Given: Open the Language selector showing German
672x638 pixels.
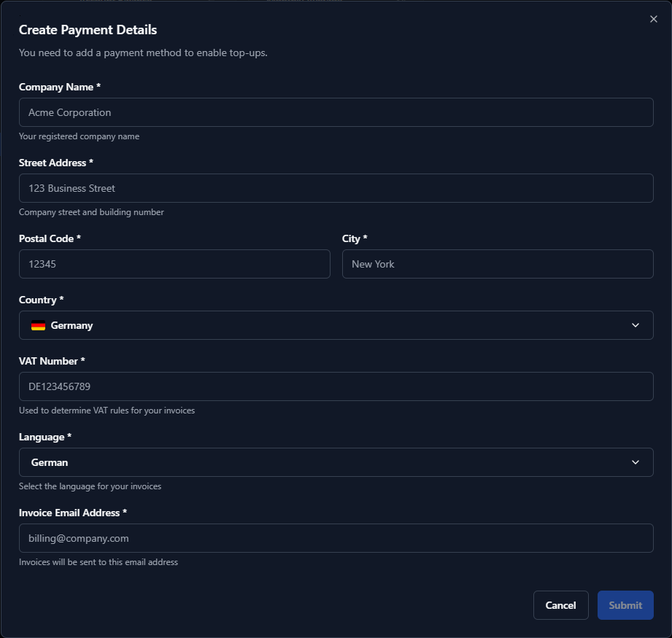Looking at the screenshot, I should click(x=336, y=462).
